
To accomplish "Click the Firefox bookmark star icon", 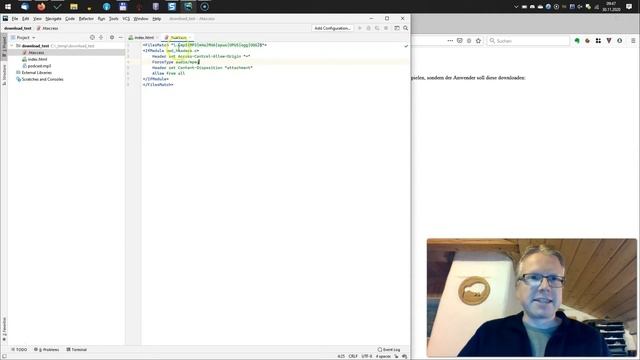I will [478, 41].
